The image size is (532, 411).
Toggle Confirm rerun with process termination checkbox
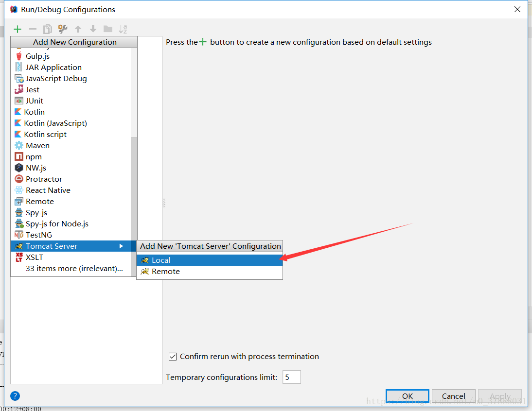click(x=173, y=357)
